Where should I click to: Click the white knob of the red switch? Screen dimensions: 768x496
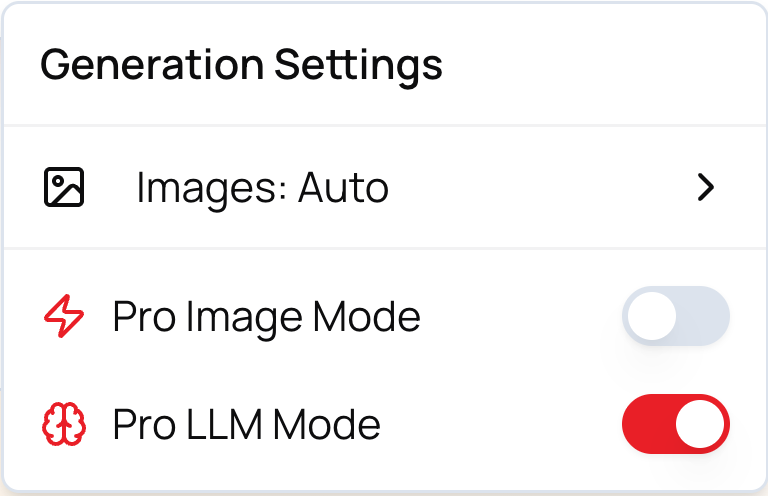(x=701, y=425)
